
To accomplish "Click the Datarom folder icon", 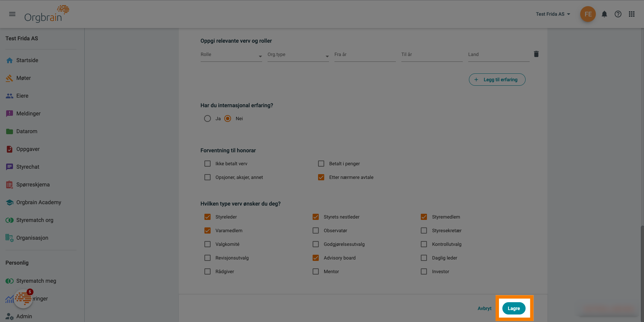I will [x=10, y=131].
